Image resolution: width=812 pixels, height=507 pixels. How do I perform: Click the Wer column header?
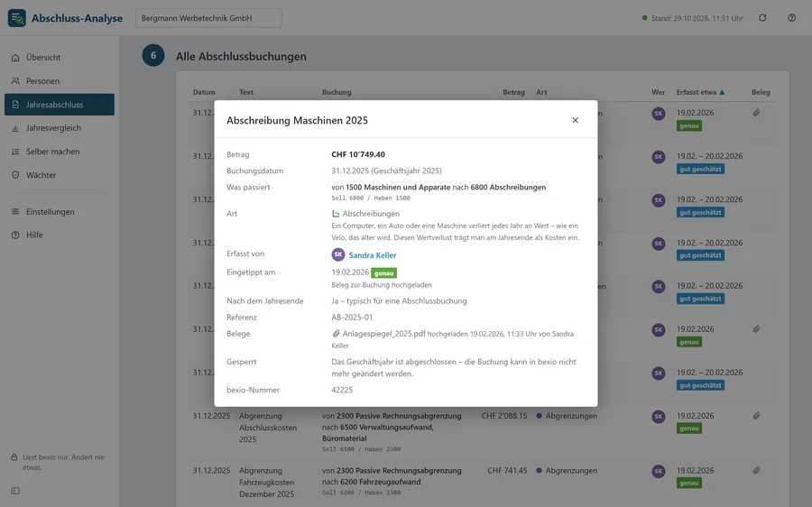659,92
